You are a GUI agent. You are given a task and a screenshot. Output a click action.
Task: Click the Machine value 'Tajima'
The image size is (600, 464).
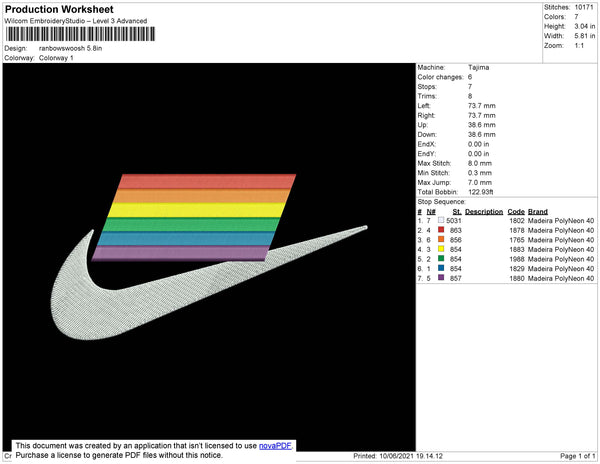tap(479, 67)
